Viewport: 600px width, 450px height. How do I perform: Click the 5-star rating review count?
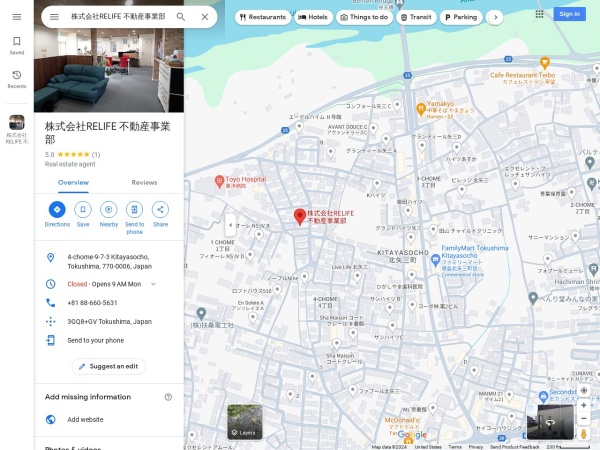(x=96, y=155)
